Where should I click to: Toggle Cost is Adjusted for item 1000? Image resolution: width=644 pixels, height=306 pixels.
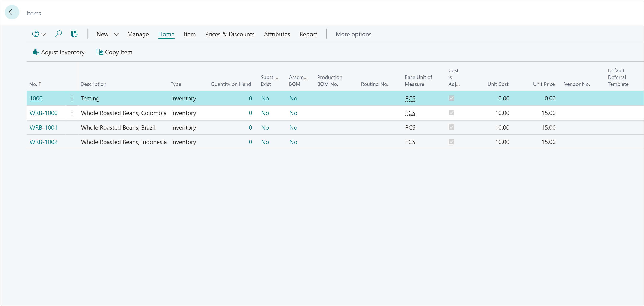[x=451, y=98]
